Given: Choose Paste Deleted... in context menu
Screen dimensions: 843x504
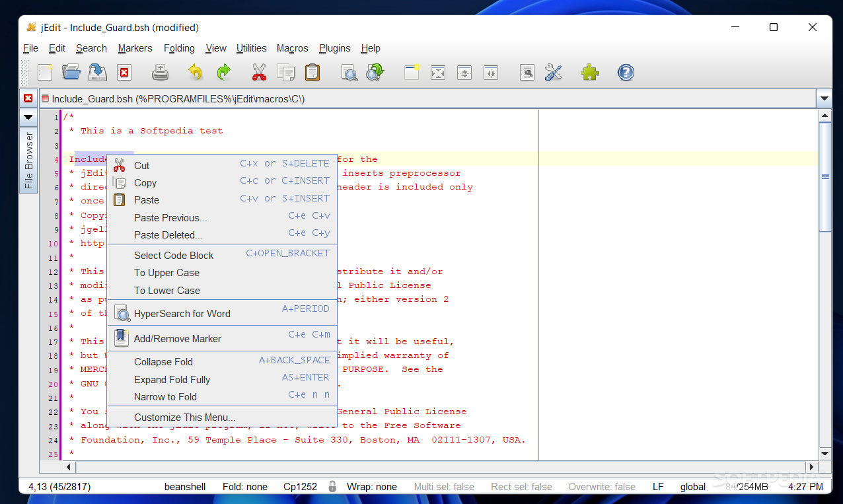Looking at the screenshot, I should tap(222, 234).
